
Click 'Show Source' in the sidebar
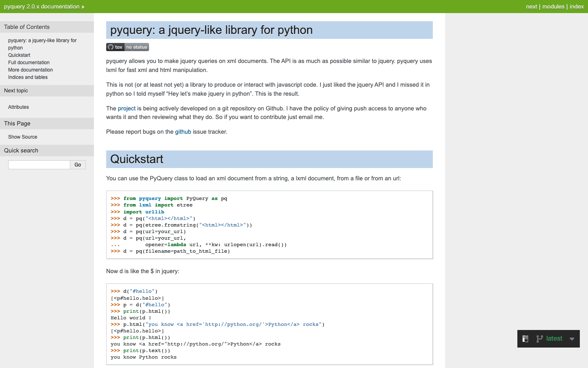22,137
